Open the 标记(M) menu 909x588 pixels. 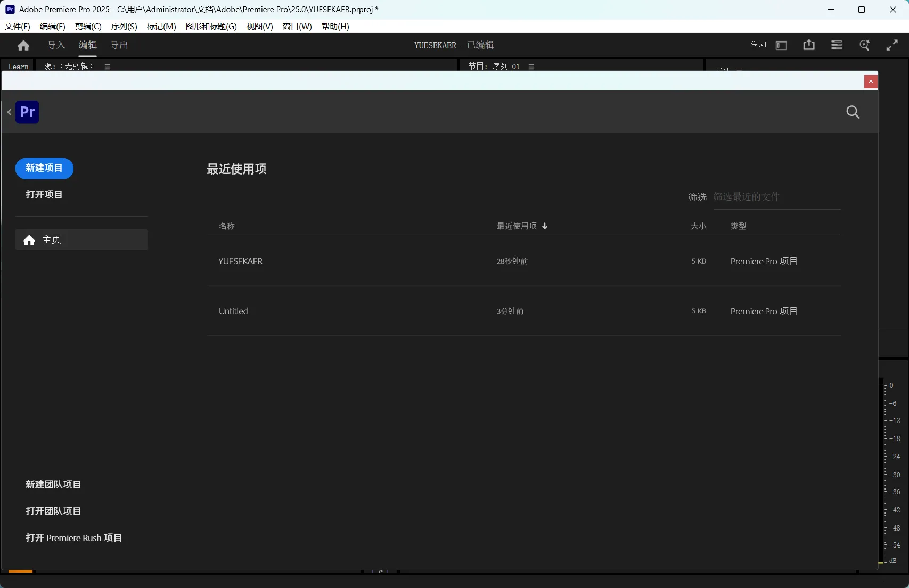point(161,26)
